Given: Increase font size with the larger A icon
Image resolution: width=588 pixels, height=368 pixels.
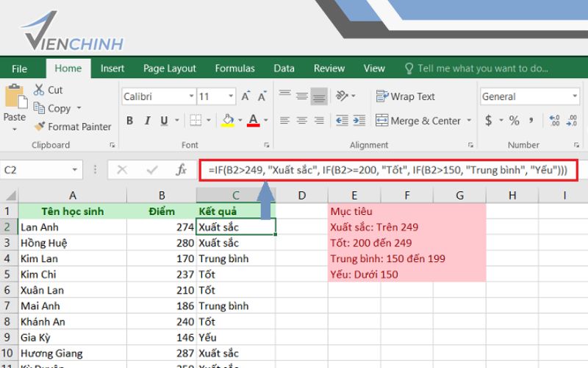Looking at the screenshot, I should 245,96.
